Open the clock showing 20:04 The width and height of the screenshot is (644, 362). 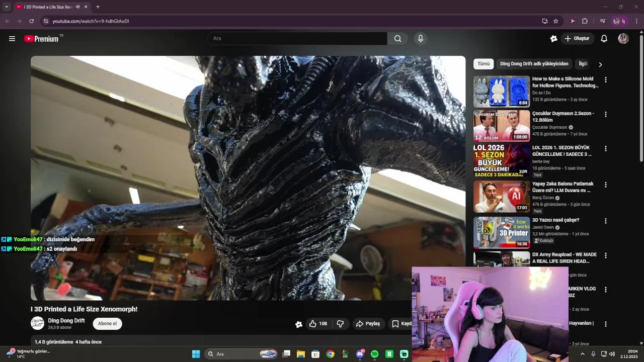(629, 354)
